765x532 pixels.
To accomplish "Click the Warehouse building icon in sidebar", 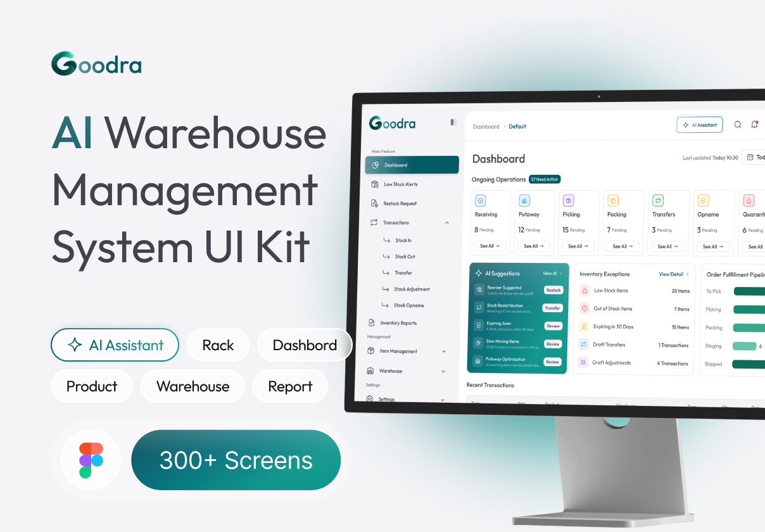I will click(x=370, y=370).
